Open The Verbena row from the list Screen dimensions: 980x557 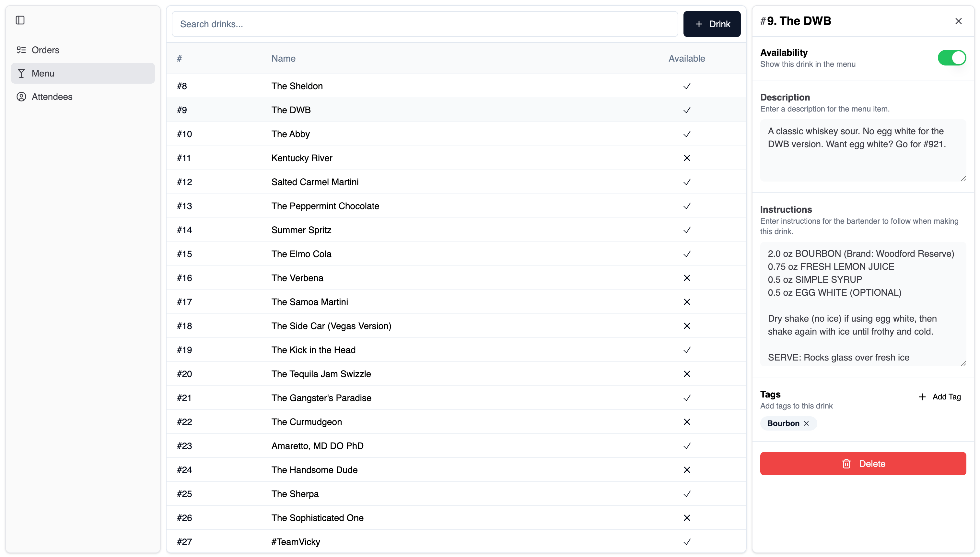point(297,278)
